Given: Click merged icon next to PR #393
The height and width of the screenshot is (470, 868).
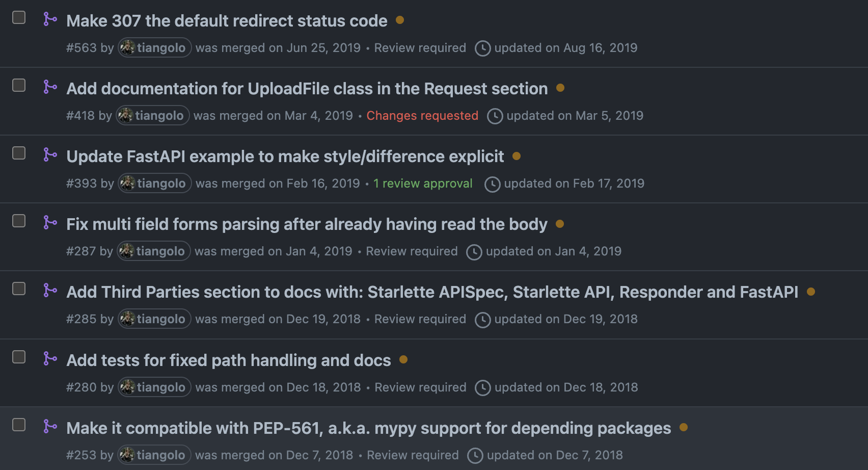Looking at the screenshot, I should (x=50, y=155).
